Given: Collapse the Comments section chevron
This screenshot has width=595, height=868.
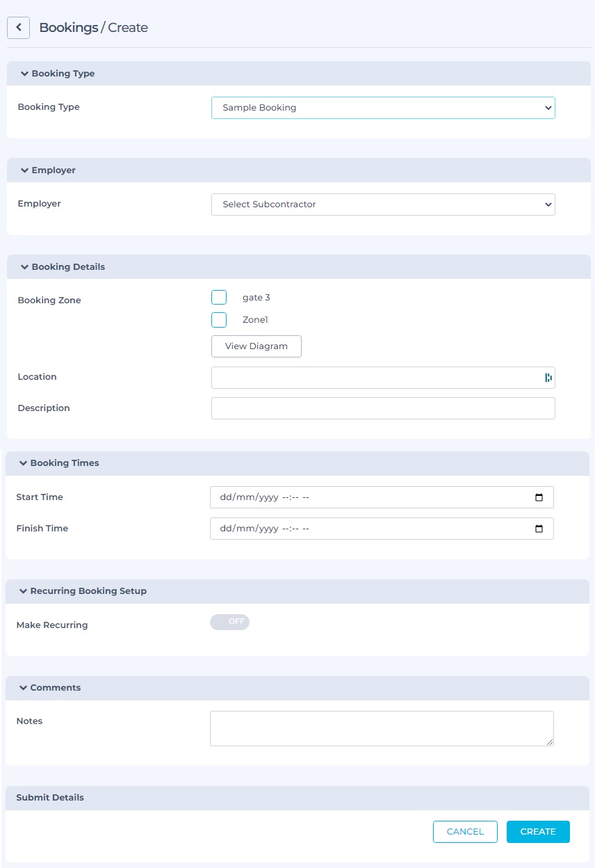Looking at the screenshot, I should tap(23, 688).
